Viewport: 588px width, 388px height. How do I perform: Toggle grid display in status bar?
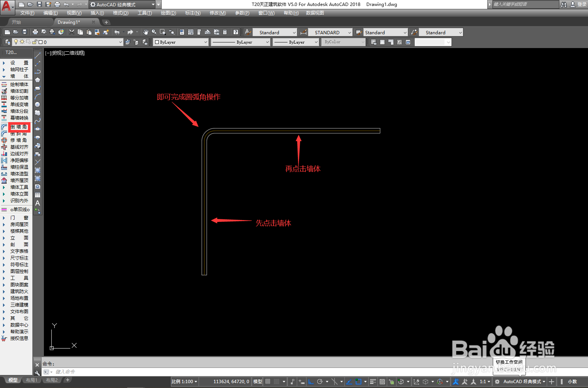[x=268, y=382]
